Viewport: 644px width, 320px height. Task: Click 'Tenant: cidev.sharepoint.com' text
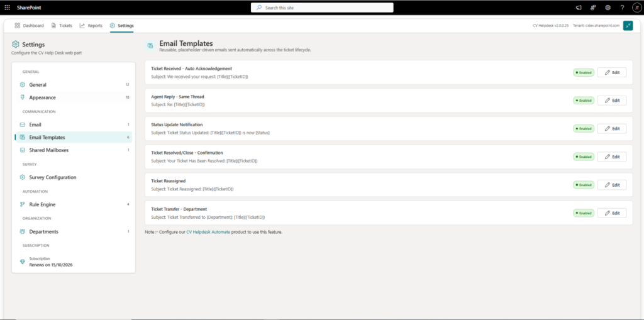pos(596,26)
